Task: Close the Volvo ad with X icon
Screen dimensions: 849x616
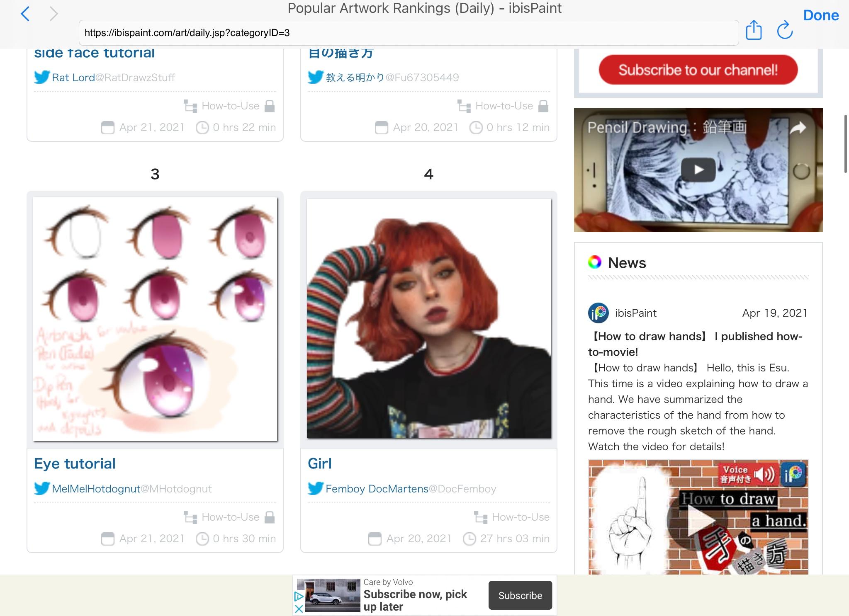Action: (x=298, y=609)
